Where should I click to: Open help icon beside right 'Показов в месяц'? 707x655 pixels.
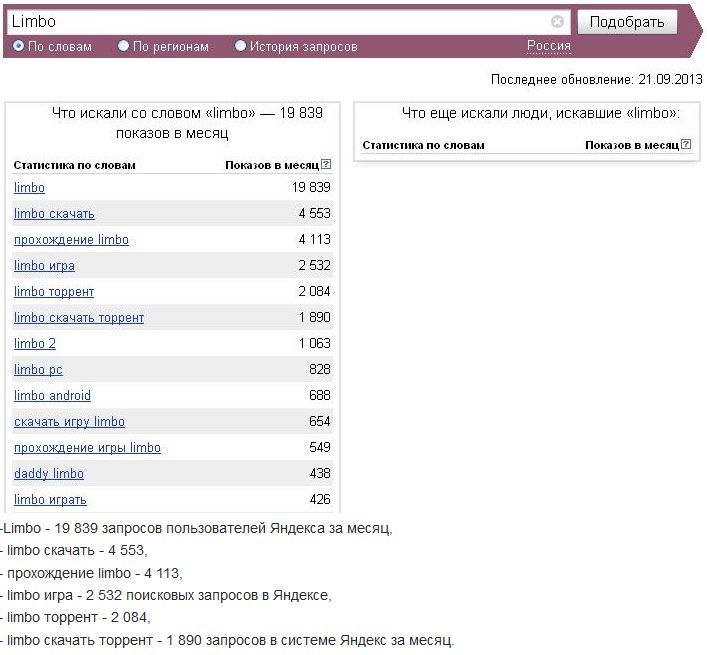click(x=686, y=144)
